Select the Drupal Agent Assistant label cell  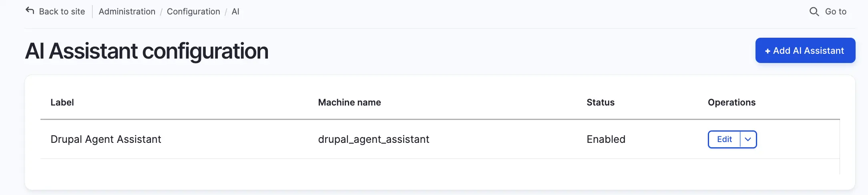click(106, 139)
